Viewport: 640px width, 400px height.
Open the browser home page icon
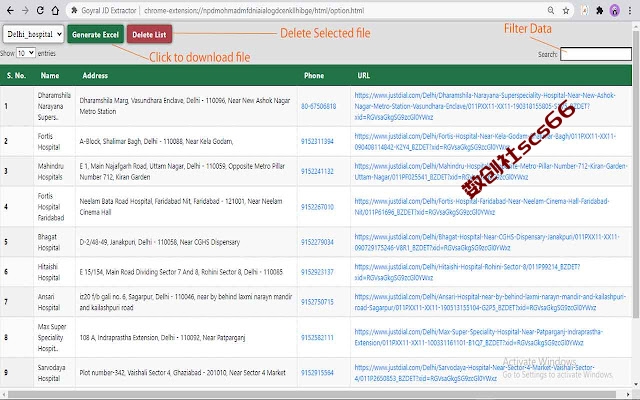pyautogui.click(x=56, y=11)
